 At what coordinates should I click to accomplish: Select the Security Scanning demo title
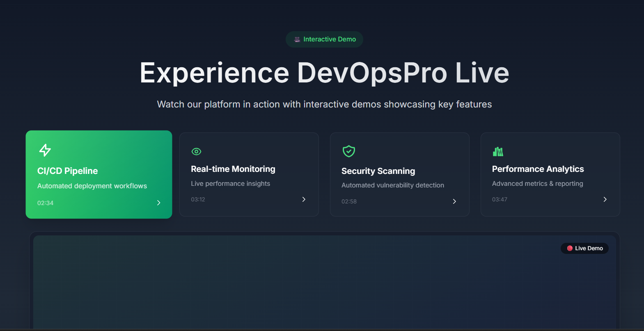tap(378, 171)
